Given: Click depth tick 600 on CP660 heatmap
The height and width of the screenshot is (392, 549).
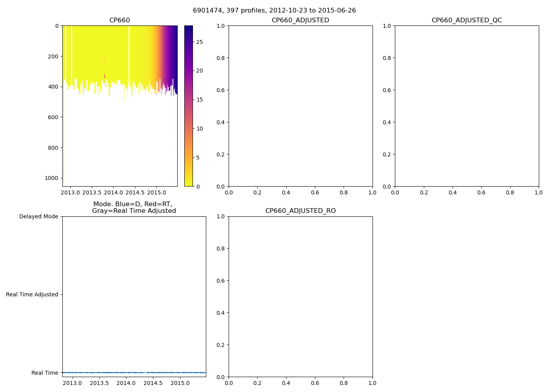Looking at the screenshot, I should (x=53, y=117).
